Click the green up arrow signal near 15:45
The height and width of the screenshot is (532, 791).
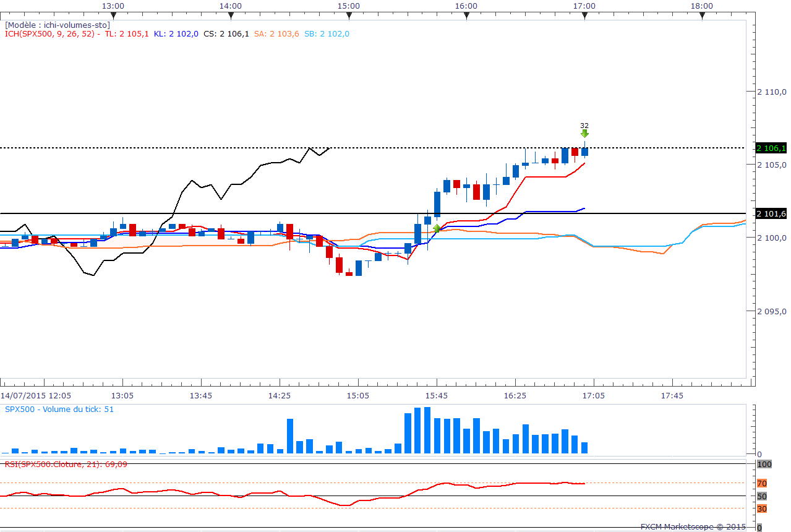[437, 228]
